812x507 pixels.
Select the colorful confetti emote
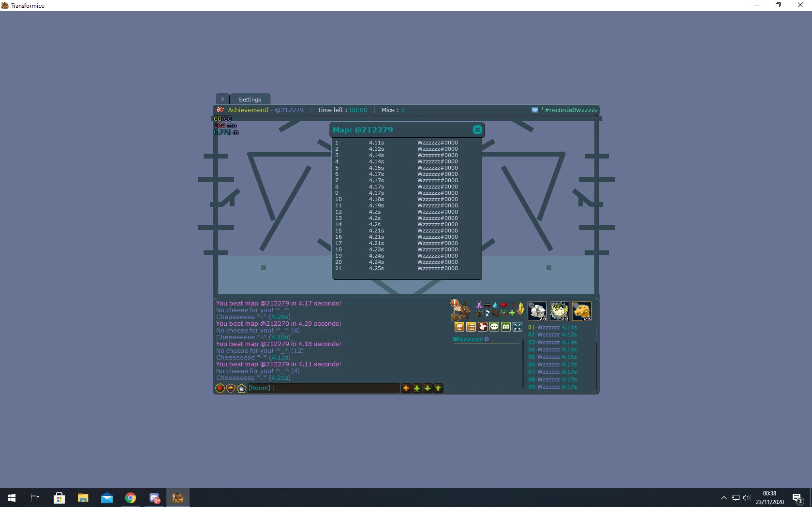503,313
